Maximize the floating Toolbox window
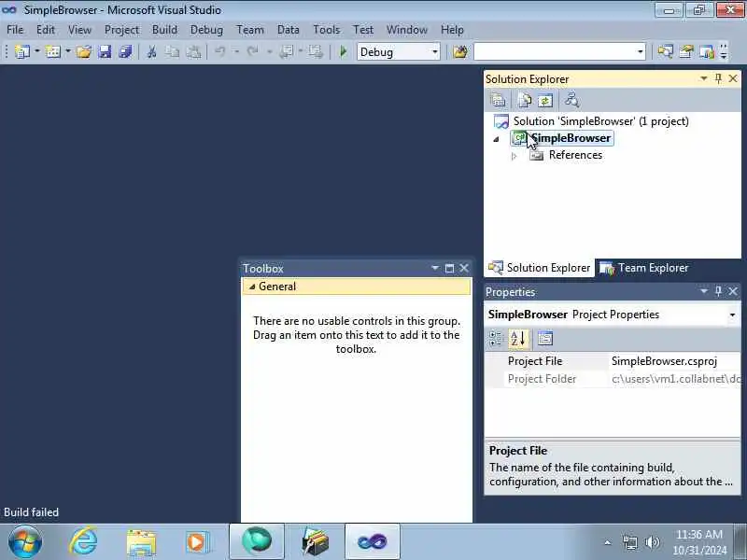The height and width of the screenshot is (560, 747). click(x=449, y=269)
